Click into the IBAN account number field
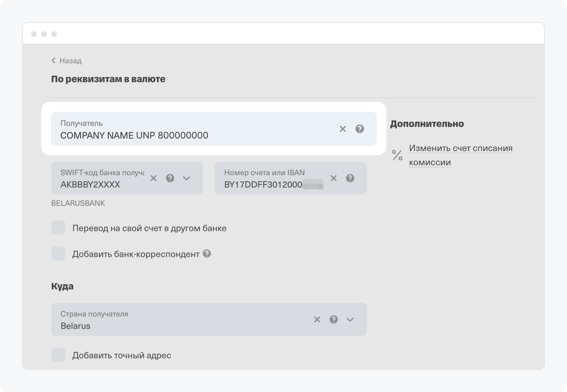The width and height of the screenshot is (567, 392). 263,185
